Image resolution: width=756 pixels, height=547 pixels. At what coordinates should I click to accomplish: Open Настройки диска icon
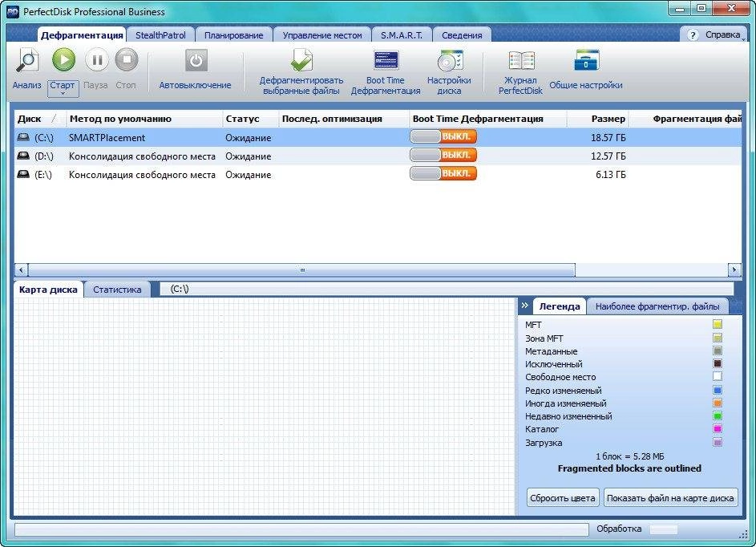(x=450, y=61)
